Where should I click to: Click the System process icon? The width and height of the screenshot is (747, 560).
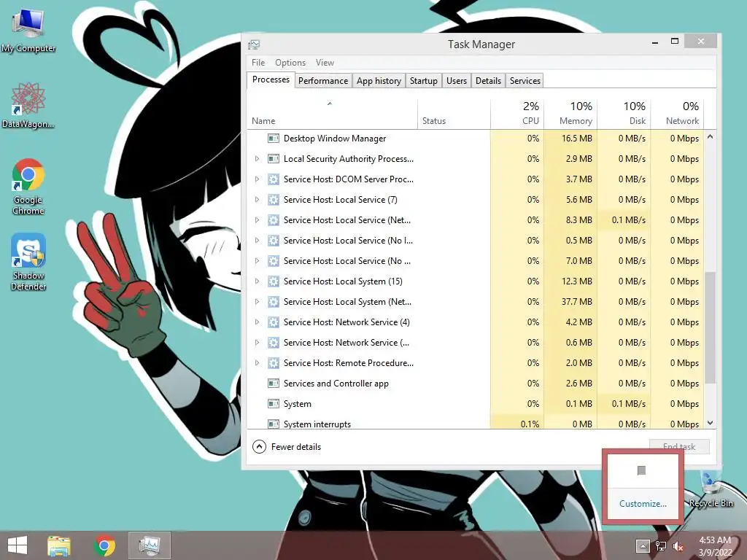click(274, 404)
